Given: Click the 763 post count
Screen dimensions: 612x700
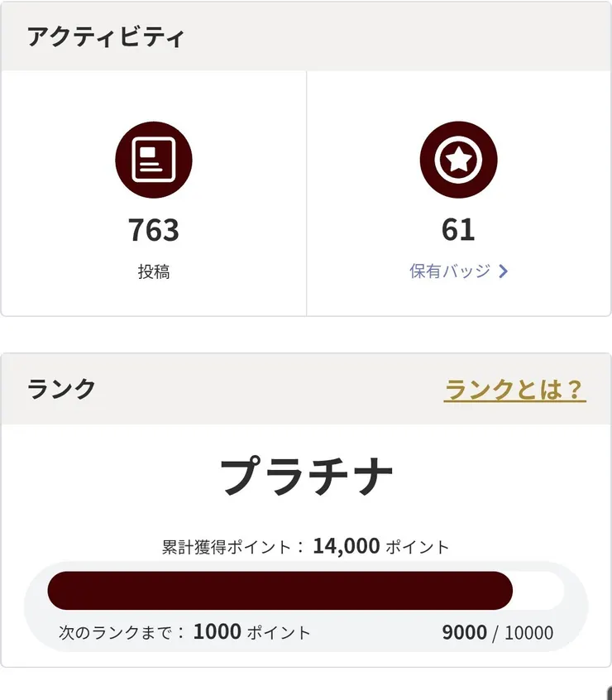Looking at the screenshot, I should (x=154, y=230).
